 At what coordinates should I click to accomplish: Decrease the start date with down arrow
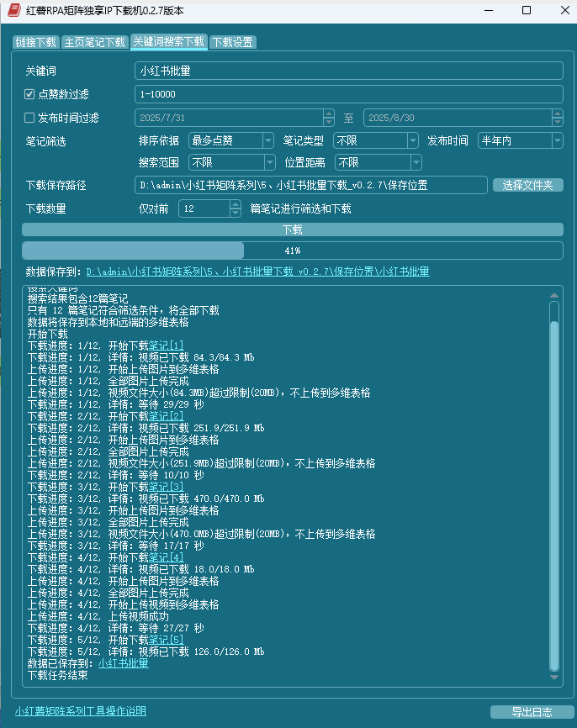tap(329, 122)
